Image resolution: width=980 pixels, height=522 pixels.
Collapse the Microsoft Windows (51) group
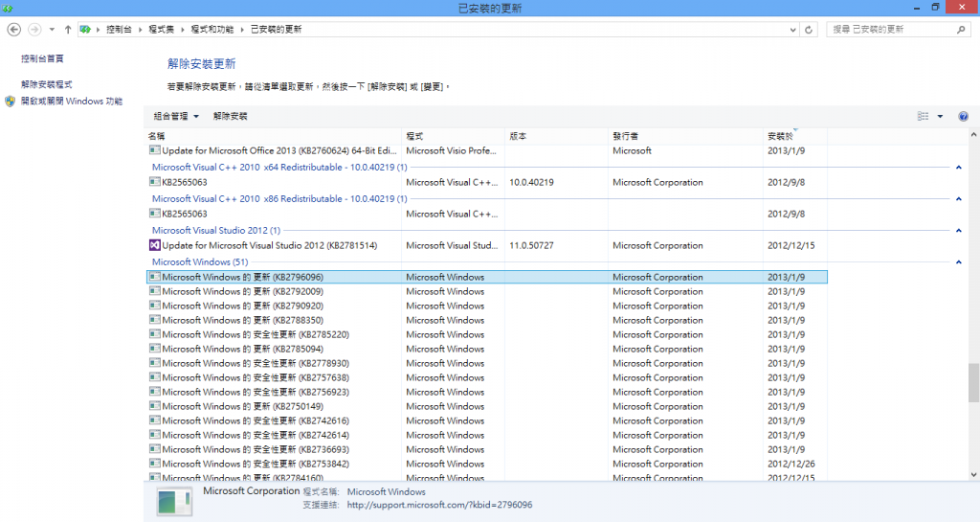[x=958, y=262]
